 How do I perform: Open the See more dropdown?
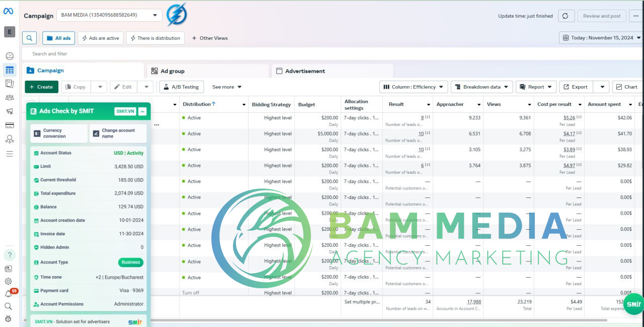coord(227,87)
